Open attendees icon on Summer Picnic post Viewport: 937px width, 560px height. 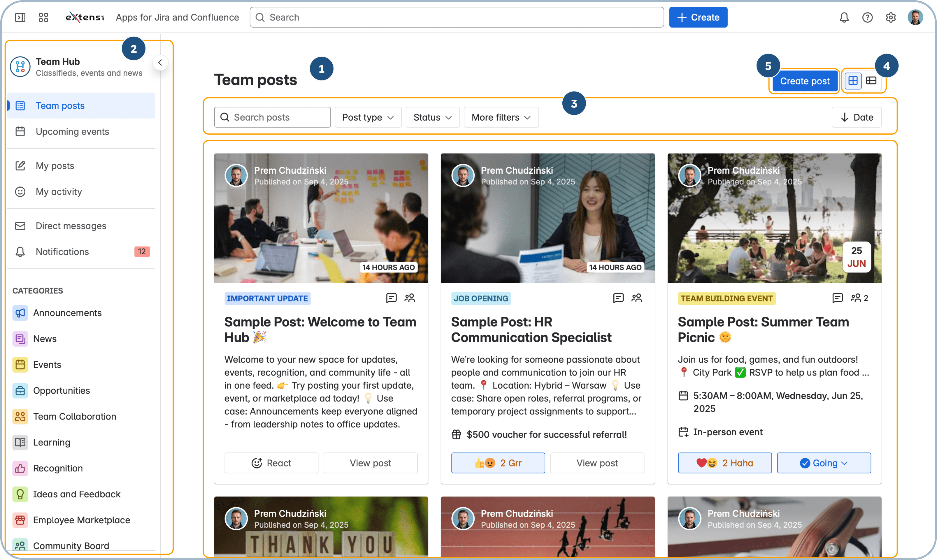tap(855, 298)
